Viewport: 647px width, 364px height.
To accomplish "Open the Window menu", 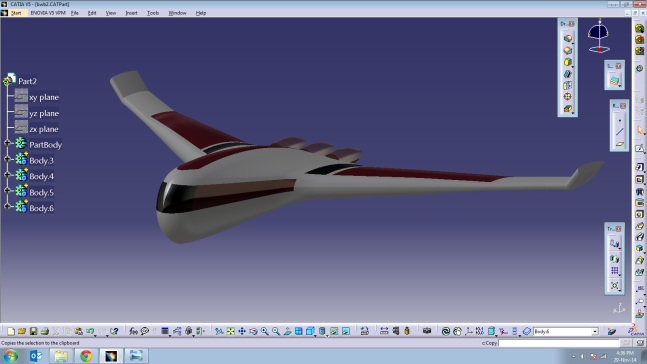I will click(177, 13).
